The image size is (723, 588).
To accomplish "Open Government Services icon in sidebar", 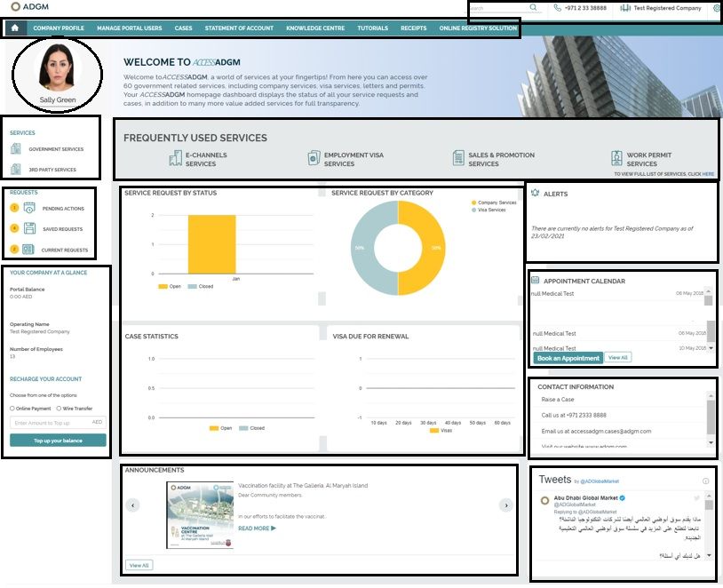I will tap(16, 148).
